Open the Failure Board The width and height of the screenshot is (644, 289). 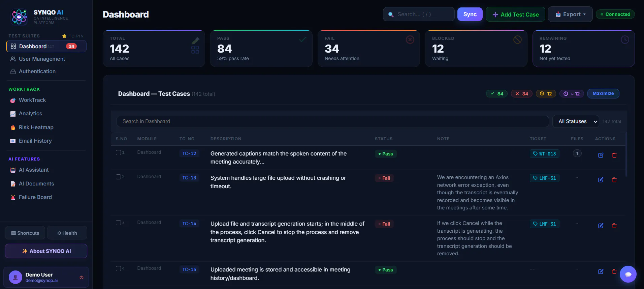click(35, 197)
